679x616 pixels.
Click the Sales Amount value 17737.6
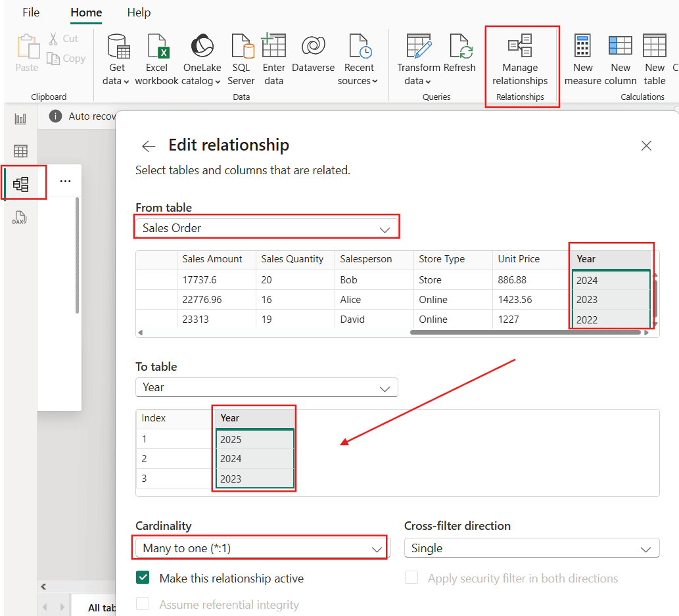pyautogui.click(x=216, y=280)
